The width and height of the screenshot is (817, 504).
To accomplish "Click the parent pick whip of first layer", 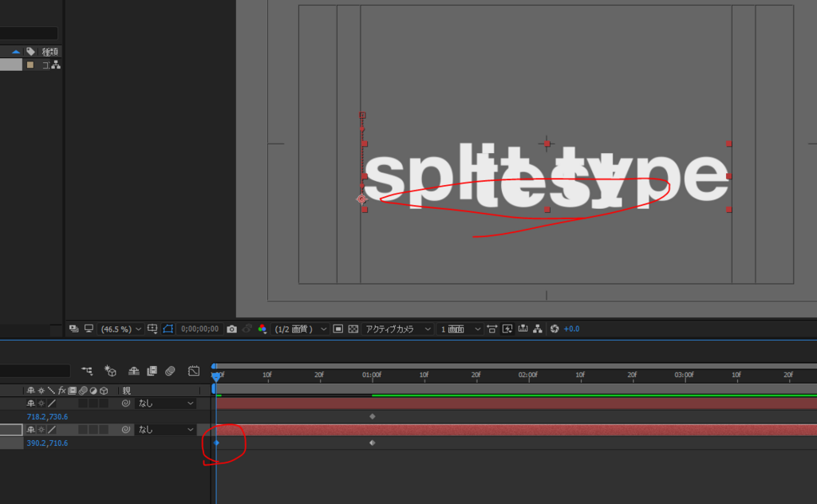I will (x=125, y=403).
